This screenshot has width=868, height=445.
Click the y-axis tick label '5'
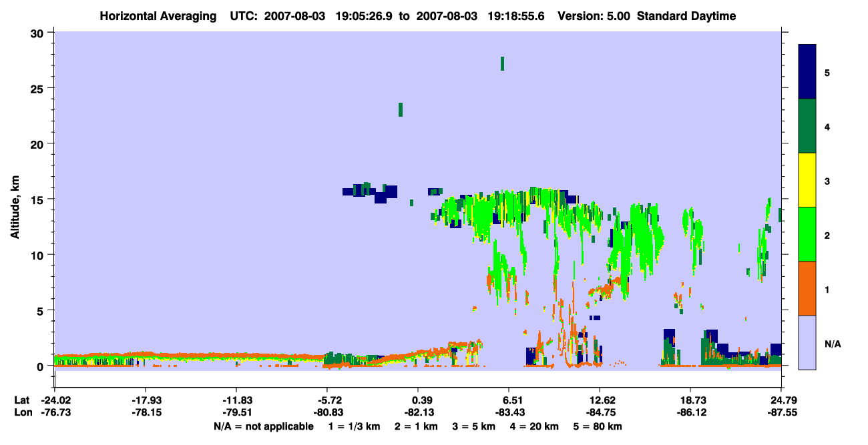tap(41, 310)
